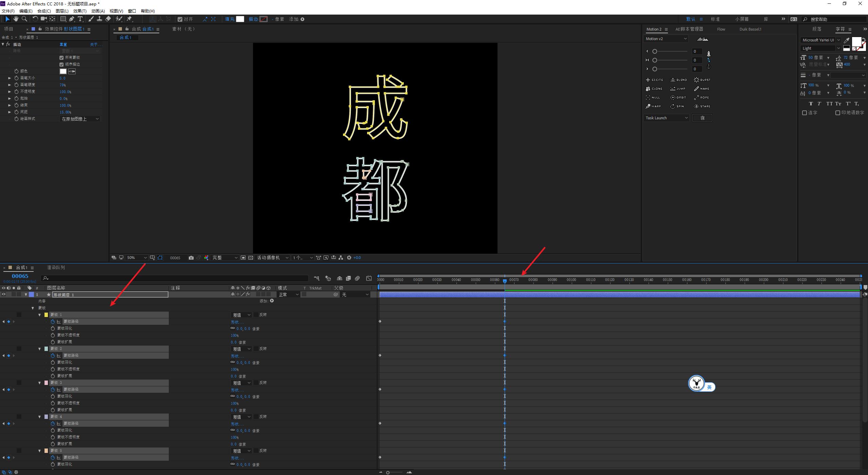Open the 50% magnification dropdown
Viewport: 868px width, 475px height.
(x=136, y=258)
